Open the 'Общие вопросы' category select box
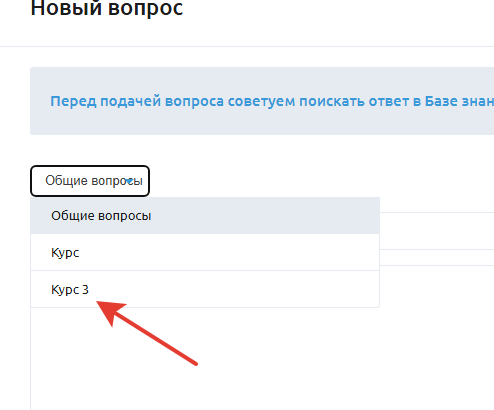494x410 pixels. coord(90,181)
